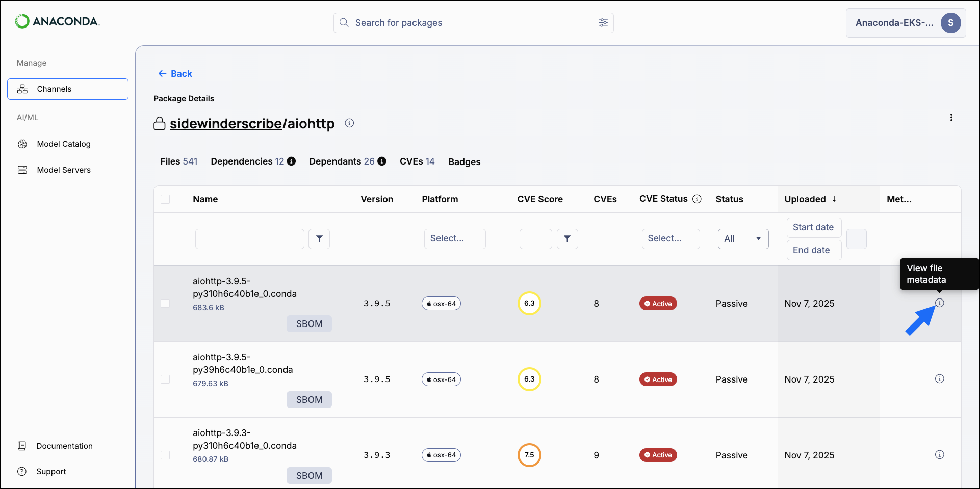
Task: Click osx-64 badge for aiohttp-3.9.3
Action: pos(441,455)
